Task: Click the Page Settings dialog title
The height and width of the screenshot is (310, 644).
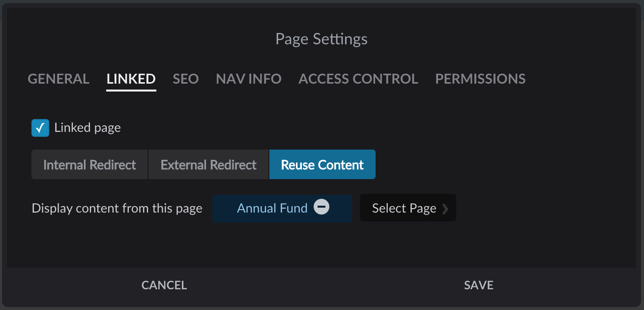Action: [x=322, y=39]
